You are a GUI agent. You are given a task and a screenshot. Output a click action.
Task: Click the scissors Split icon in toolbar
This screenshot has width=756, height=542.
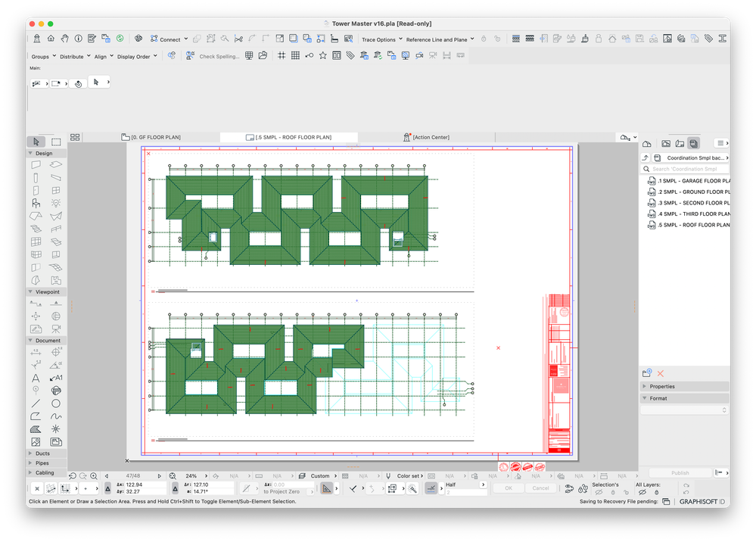[x=238, y=39]
